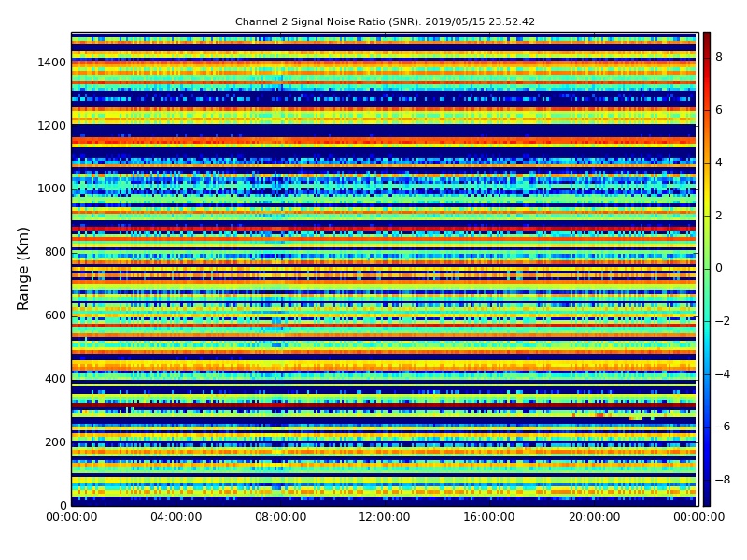Click the colorbar label 0
The width and height of the screenshot is (747, 560).
pos(719,268)
